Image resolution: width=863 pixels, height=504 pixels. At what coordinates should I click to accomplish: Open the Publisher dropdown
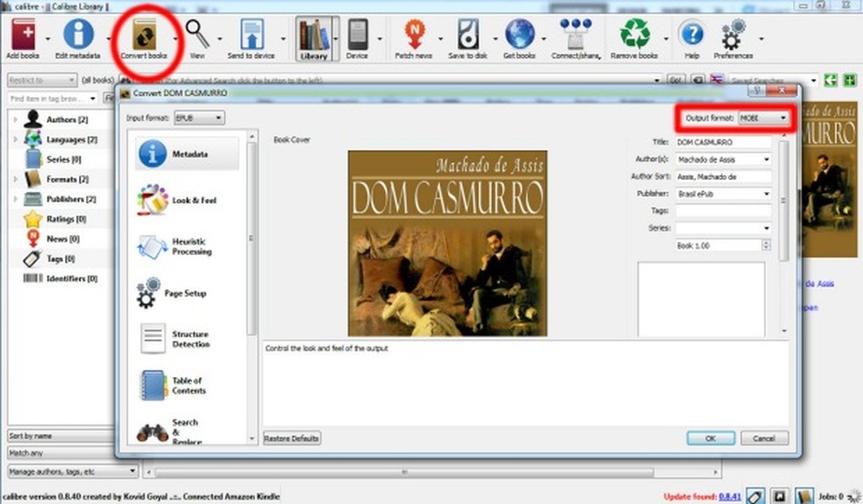pyautogui.click(x=724, y=194)
